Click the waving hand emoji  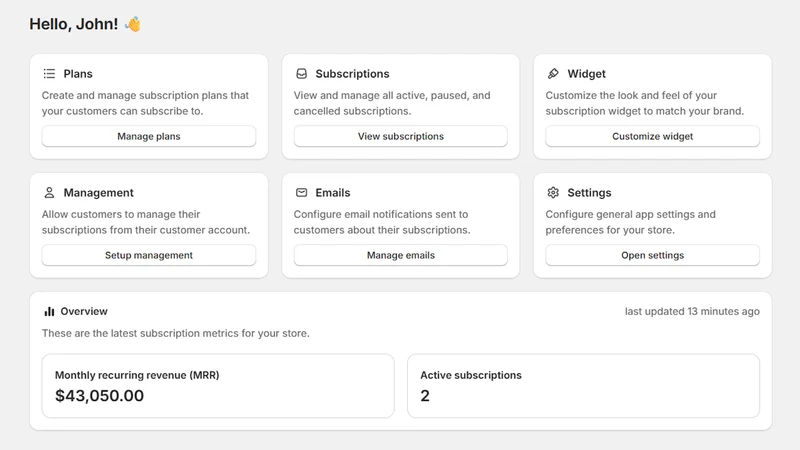pyautogui.click(x=133, y=24)
